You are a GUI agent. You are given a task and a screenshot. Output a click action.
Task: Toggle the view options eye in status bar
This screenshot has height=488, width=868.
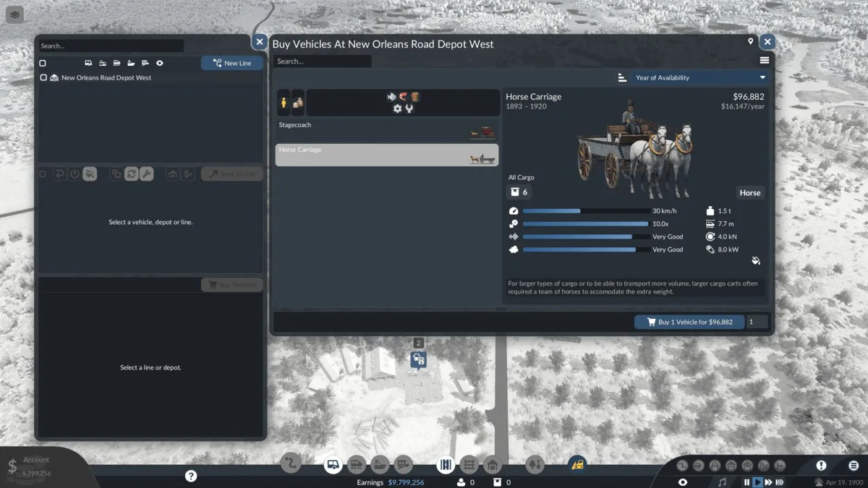pos(683,482)
